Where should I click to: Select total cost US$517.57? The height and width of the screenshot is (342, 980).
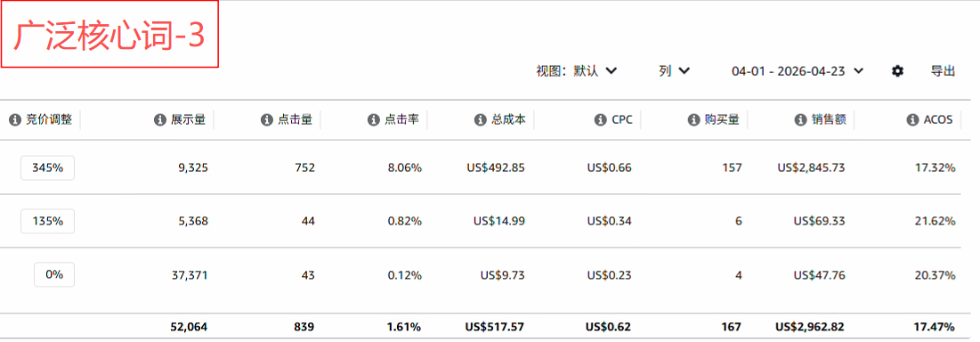494,326
